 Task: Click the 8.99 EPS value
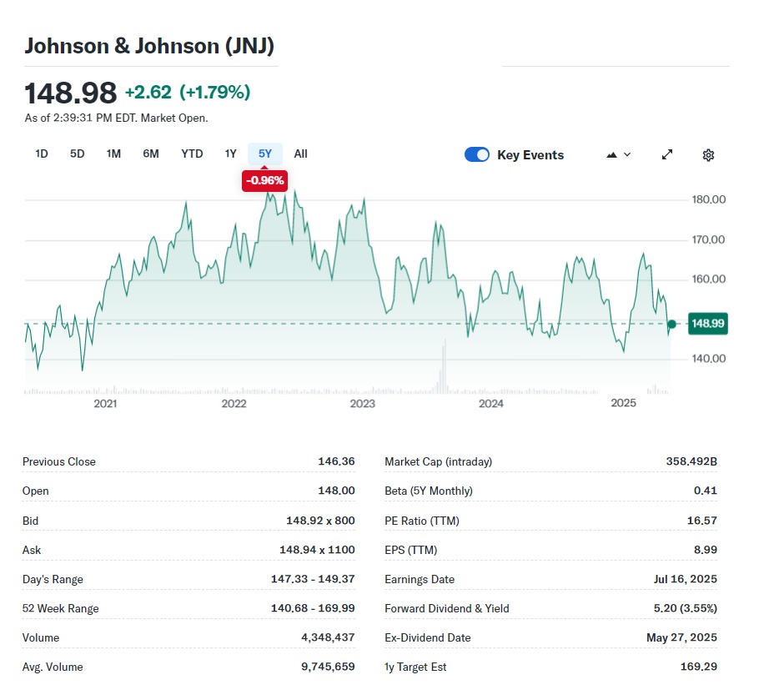tap(706, 550)
